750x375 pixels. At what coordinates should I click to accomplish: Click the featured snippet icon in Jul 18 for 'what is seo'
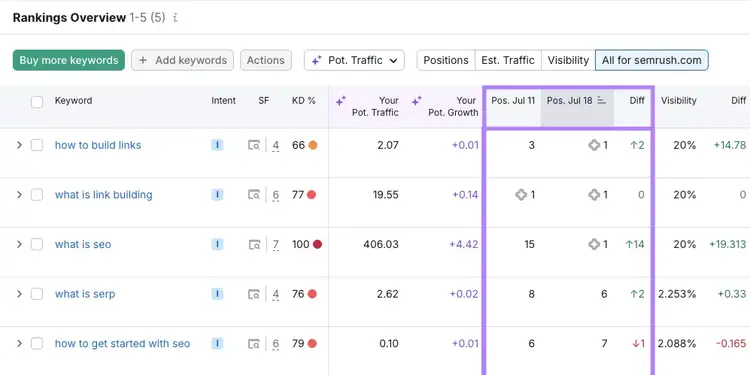pos(594,244)
